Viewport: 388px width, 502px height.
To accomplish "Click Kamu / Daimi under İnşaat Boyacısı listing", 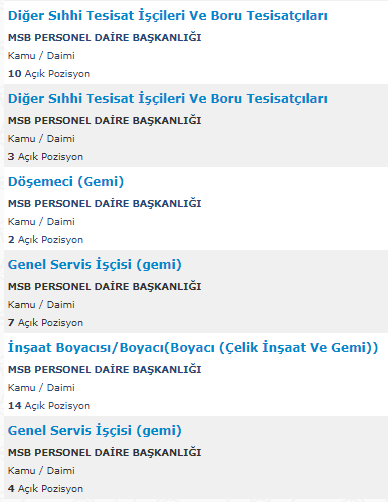I will (x=41, y=388).
